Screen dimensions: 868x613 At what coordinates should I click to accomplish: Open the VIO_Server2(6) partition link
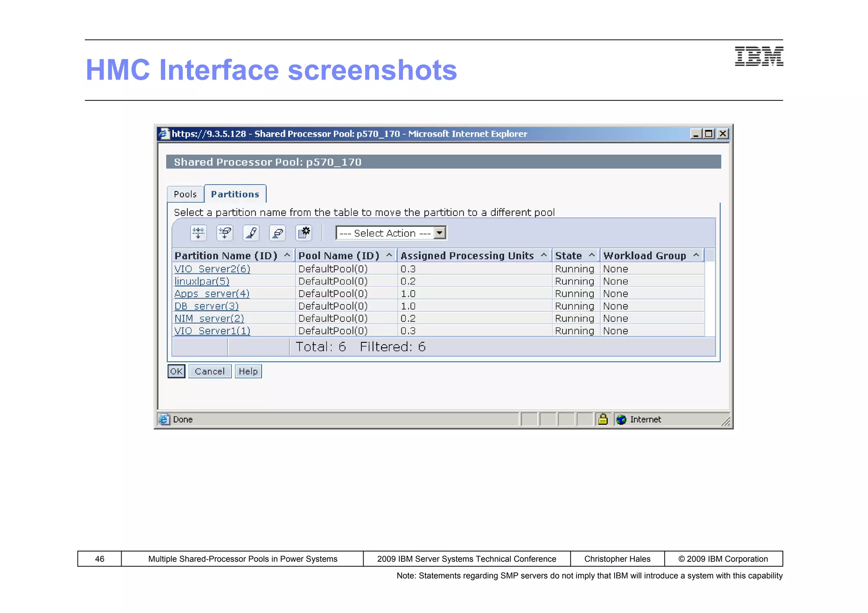point(212,269)
